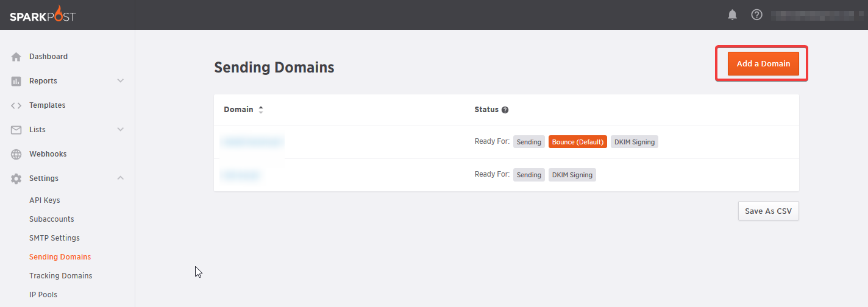Click the Dashboard home icon
The image size is (868, 307).
(16, 57)
